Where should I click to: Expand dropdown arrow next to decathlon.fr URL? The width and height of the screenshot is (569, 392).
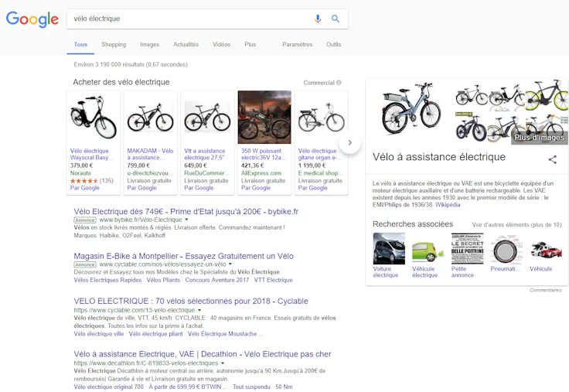223,363
